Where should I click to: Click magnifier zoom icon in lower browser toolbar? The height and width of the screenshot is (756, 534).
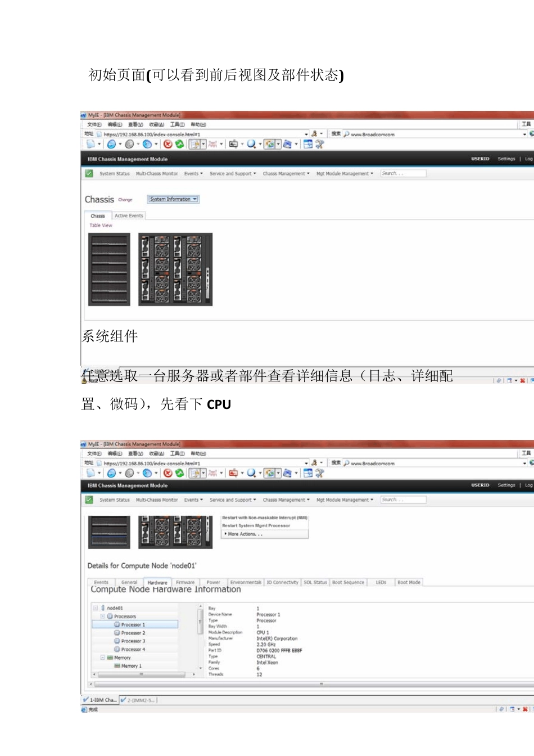[251, 473]
